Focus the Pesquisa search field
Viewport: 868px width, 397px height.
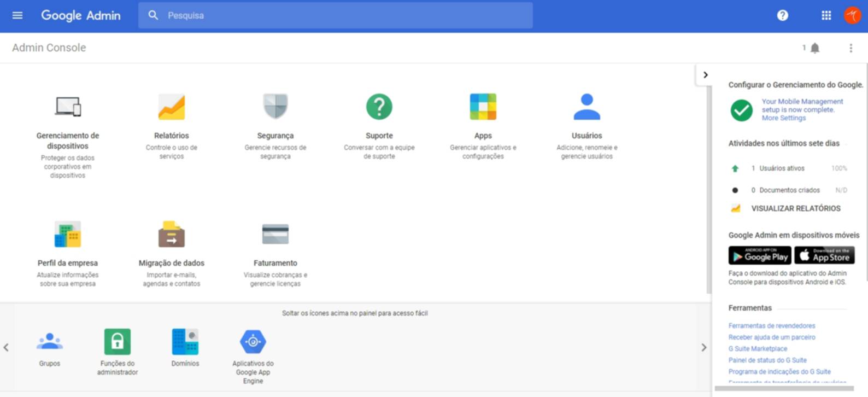tap(336, 15)
